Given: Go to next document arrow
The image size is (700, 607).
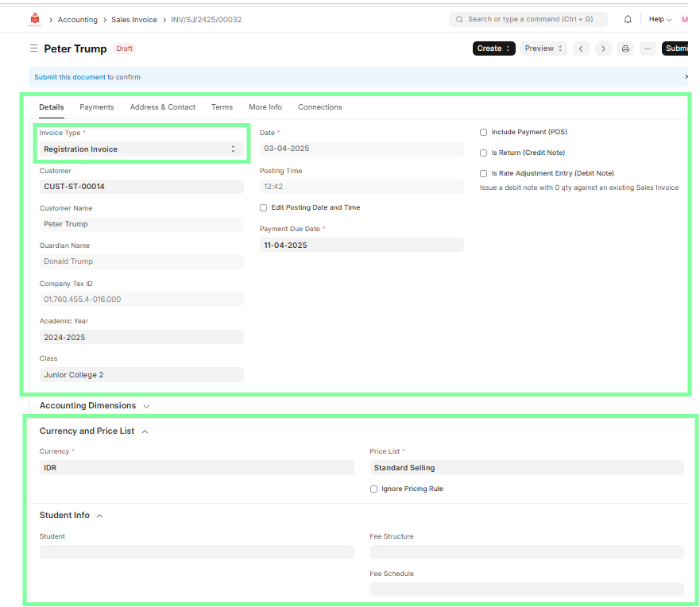Looking at the screenshot, I should [x=604, y=48].
